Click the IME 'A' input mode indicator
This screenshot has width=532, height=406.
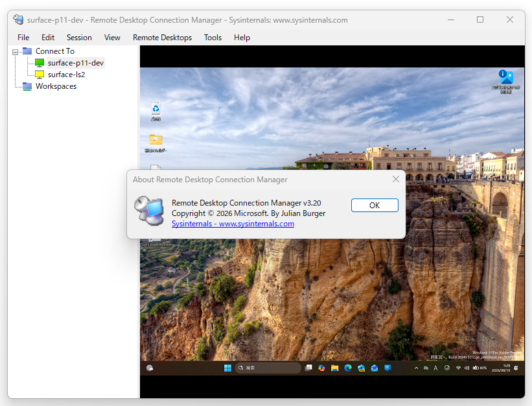[435, 368]
